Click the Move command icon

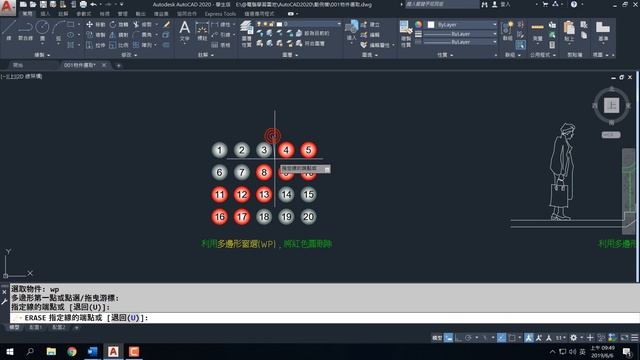point(89,24)
